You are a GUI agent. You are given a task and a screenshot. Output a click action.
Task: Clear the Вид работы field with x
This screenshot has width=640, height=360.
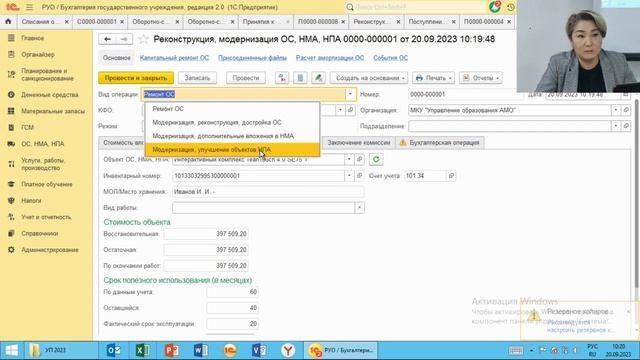click(360, 208)
